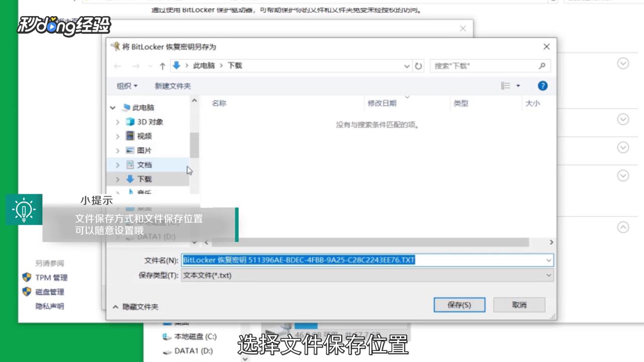
Task: Close the background BitLocker wizard window
Action: click(463, 29)
